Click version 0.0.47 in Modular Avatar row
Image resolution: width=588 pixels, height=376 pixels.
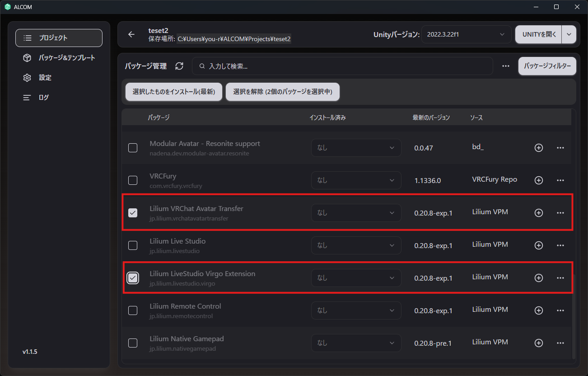coord(425,148)
